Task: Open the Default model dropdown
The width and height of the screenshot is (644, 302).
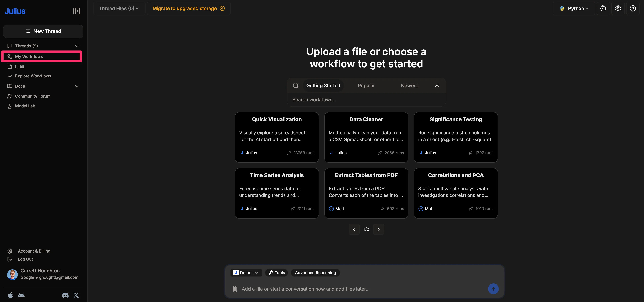Action: click(246, 273)
